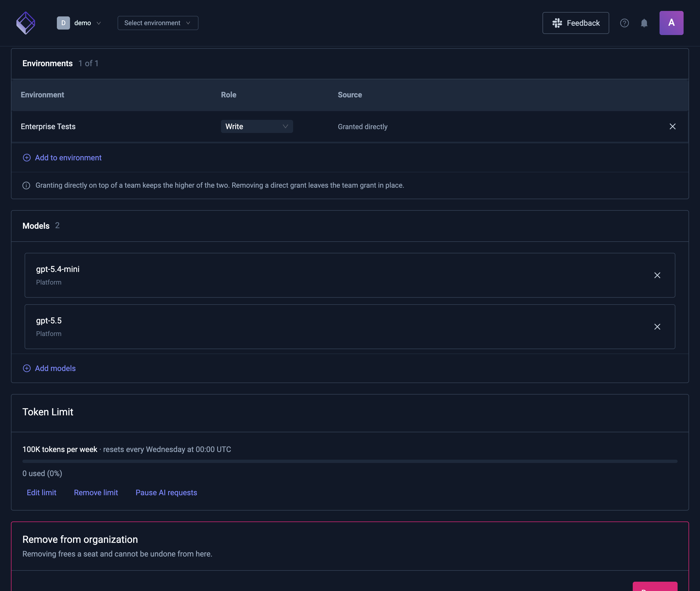Open the help question-mark icon
700x591 pixels.
pos(624,23)
